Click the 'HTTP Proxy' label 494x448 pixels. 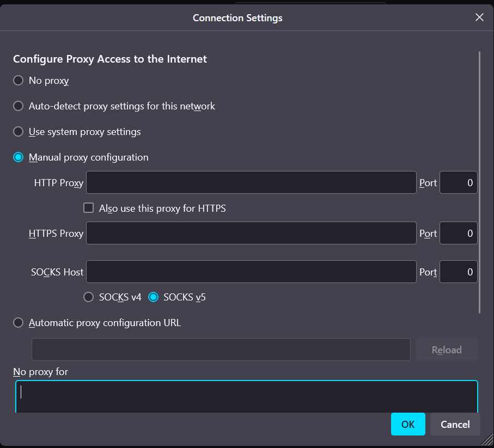[59, 182]
